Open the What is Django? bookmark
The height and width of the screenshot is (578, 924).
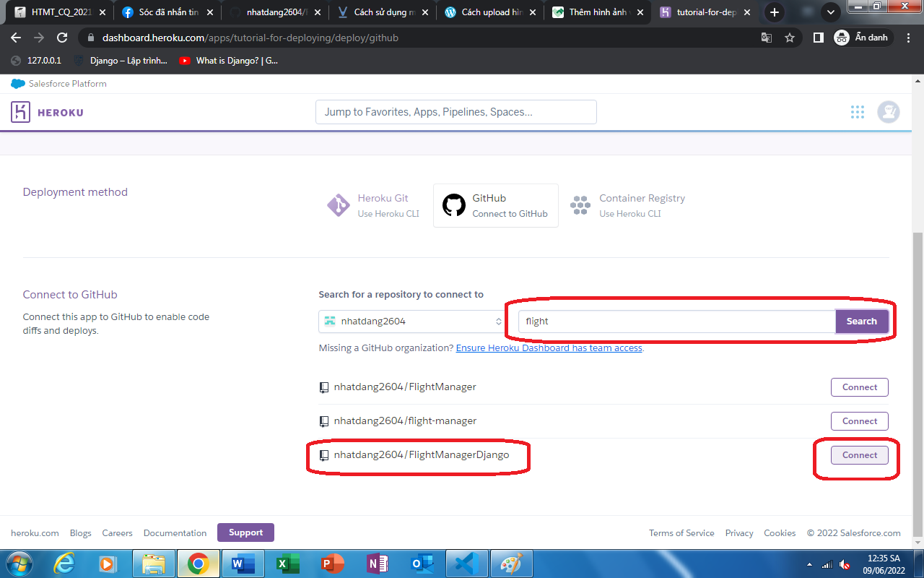(x=228, y=61)
